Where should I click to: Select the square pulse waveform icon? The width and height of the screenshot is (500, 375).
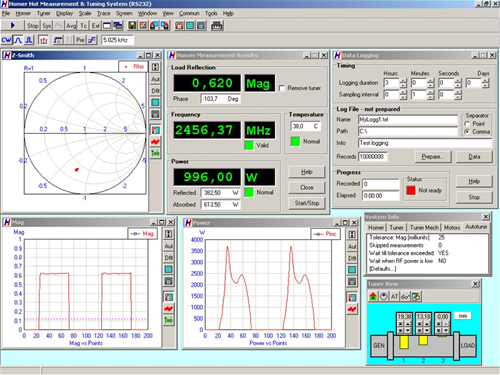click(x=29, y=40)
